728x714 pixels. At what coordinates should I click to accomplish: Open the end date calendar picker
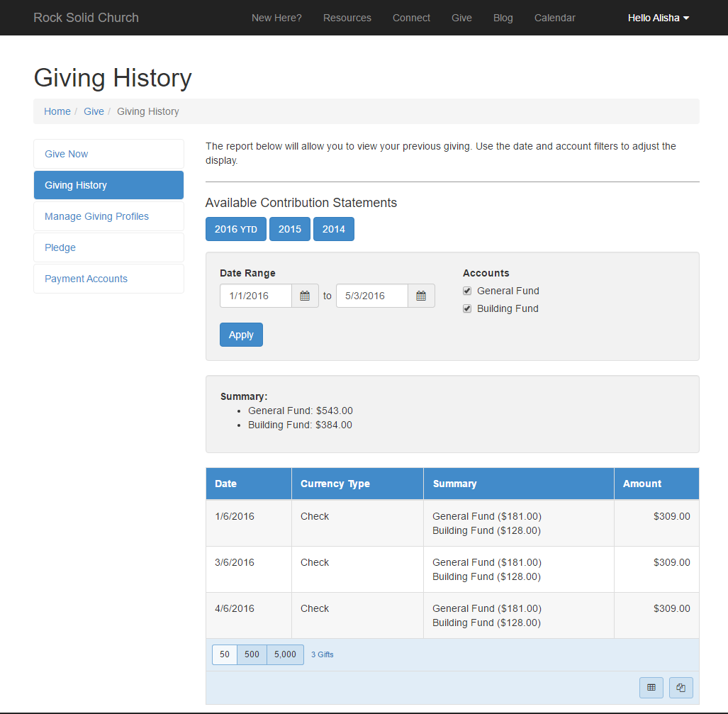421,296
